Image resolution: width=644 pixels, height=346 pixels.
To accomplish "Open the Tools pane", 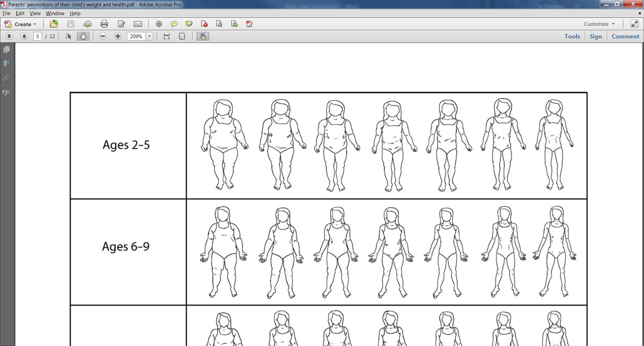I will click(572, 36).
